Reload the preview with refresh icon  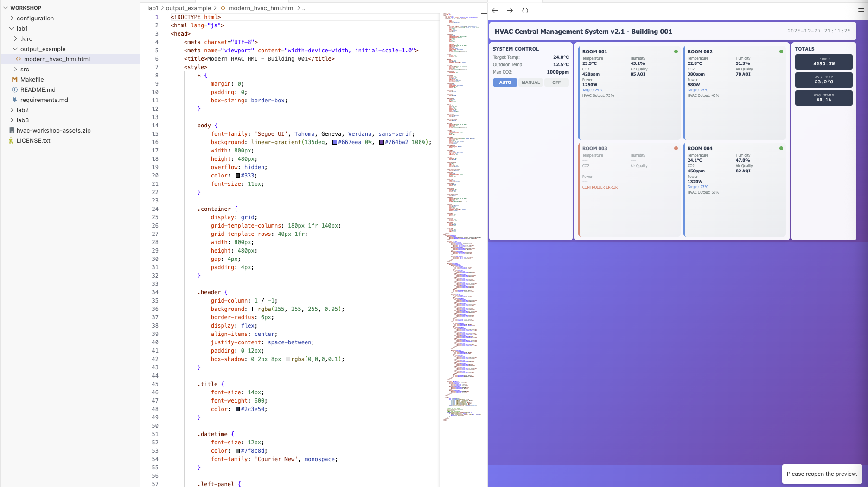tap(525, 11)
